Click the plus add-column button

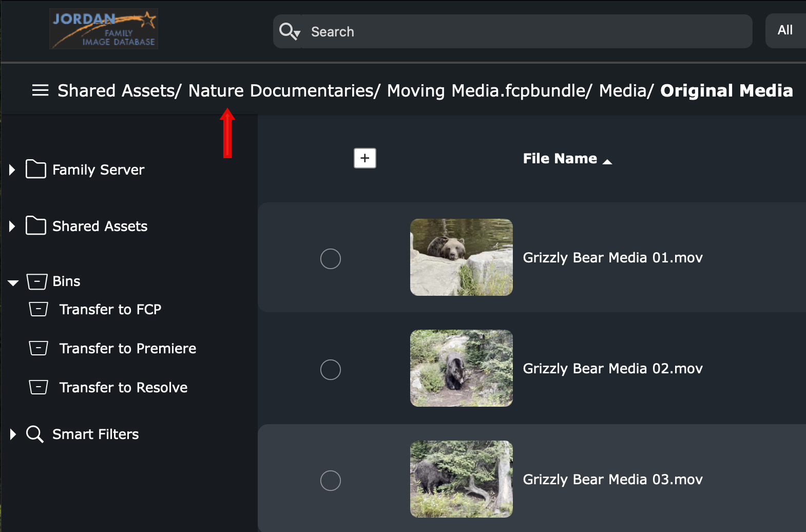point(364,158)
